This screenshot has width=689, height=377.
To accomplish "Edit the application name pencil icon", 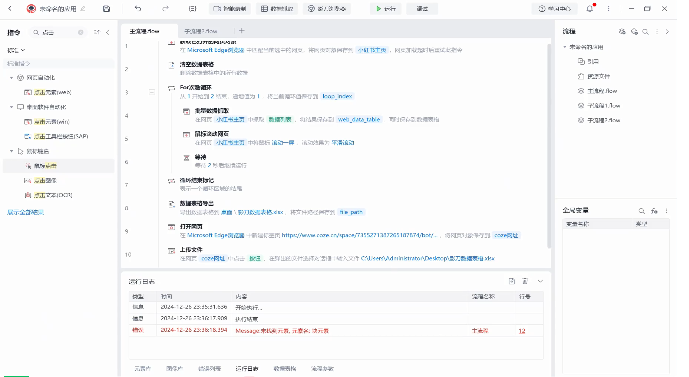I will point(83,9).
